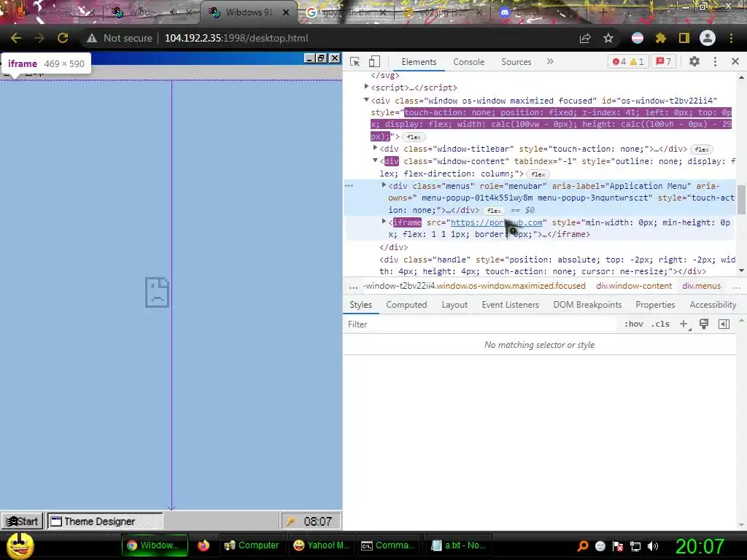
Task: Expand the window-titlebar div node
Action: [x=375, y=148]
